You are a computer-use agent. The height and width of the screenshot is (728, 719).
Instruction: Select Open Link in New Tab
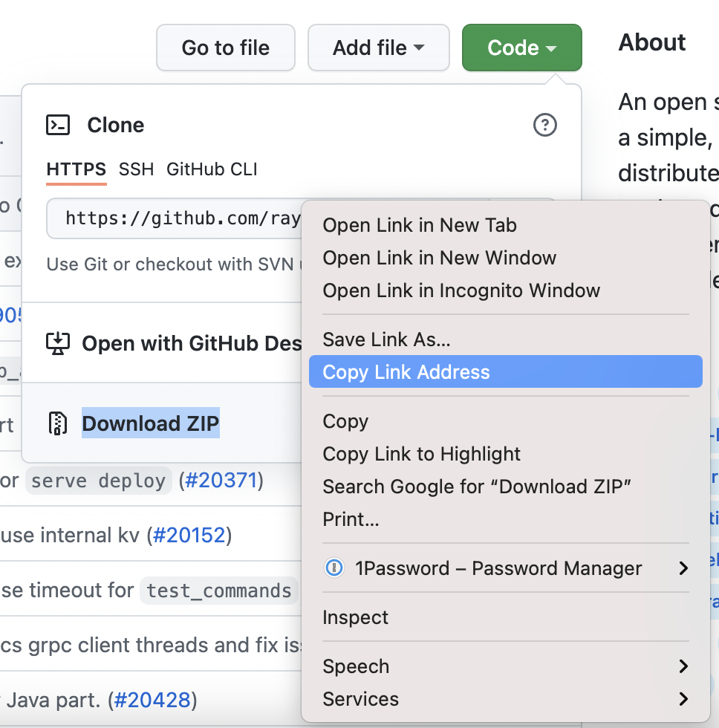click(420, 225)
